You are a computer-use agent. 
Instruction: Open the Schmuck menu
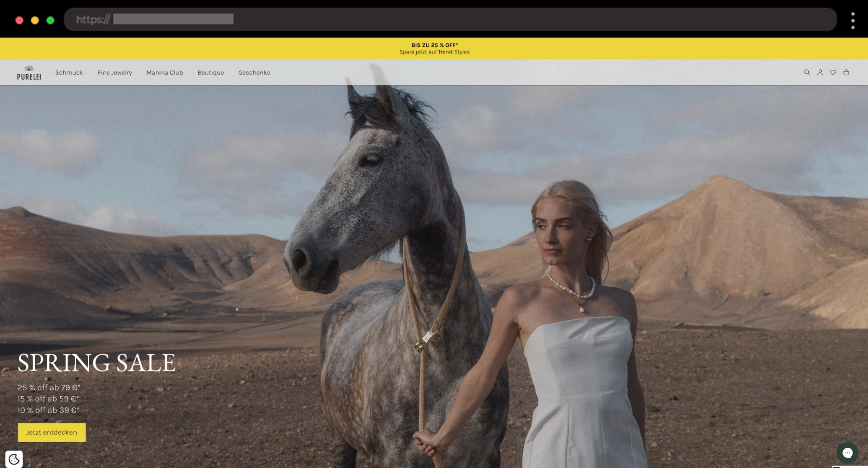[69, 72]
